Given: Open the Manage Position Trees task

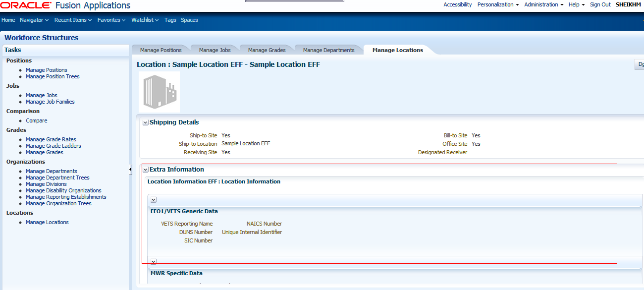Looking at the screenshot, I should [x=53, y=76].
